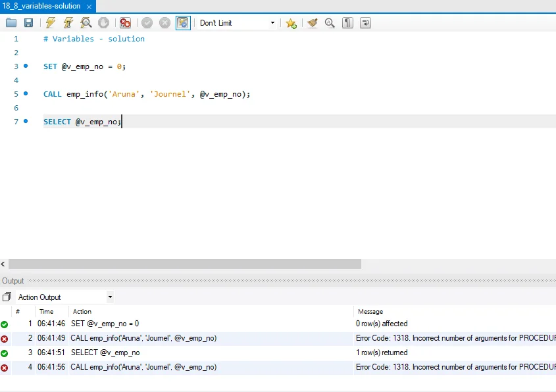The width and height of the screenshot is (556, 392).
Task: Save the script using floppy disk icon
Action: pyautogui.click(x=28, y=23)
